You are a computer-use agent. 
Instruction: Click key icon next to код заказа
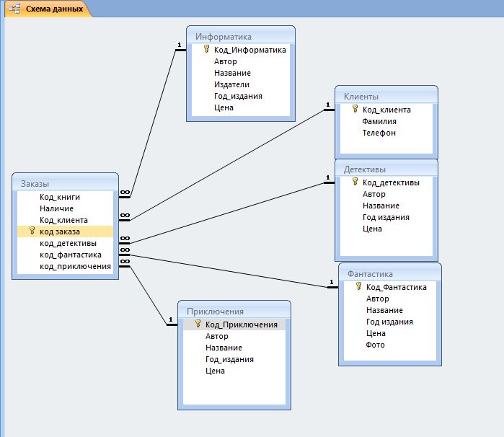coord(32,231)
